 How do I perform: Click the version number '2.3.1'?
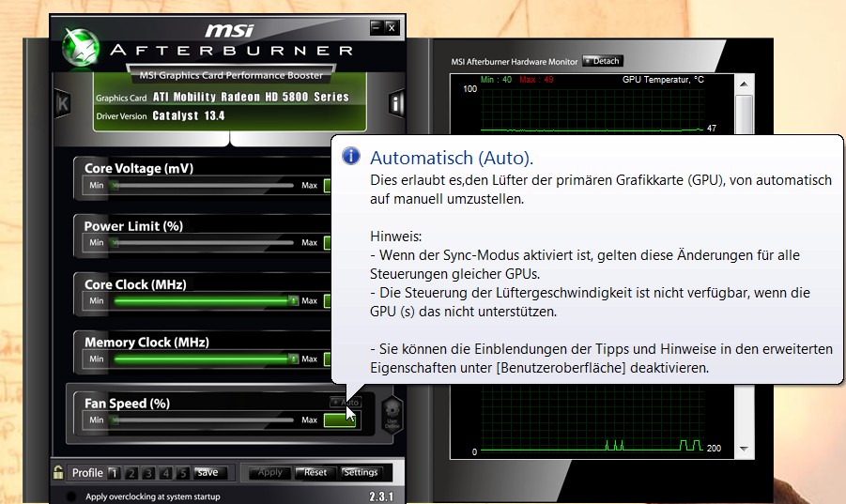point(381,496)
